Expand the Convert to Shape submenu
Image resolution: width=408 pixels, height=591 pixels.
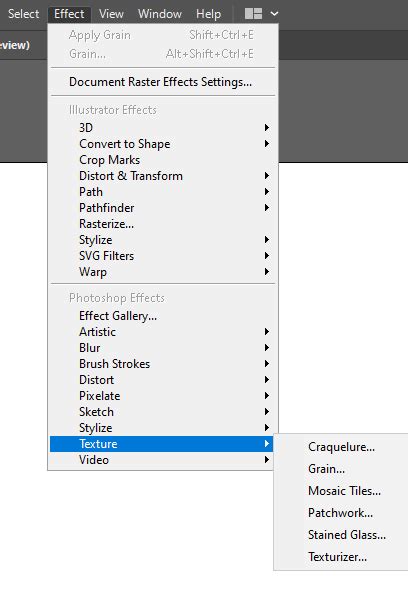163,144
